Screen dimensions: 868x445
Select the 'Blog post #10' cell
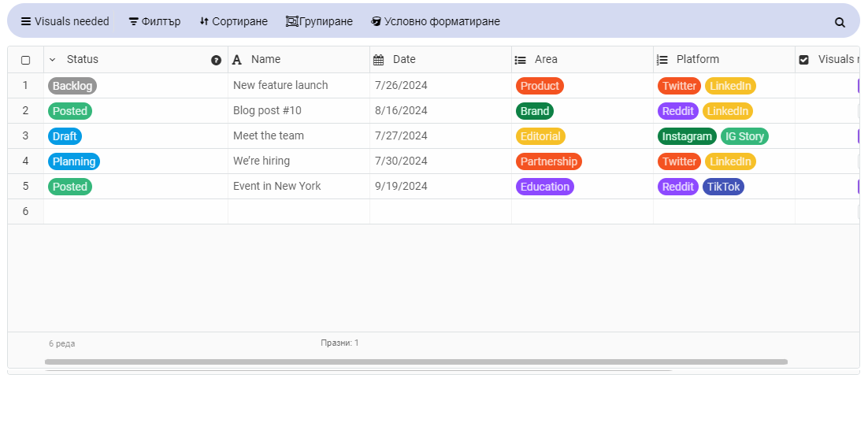(x=299, y=111)
